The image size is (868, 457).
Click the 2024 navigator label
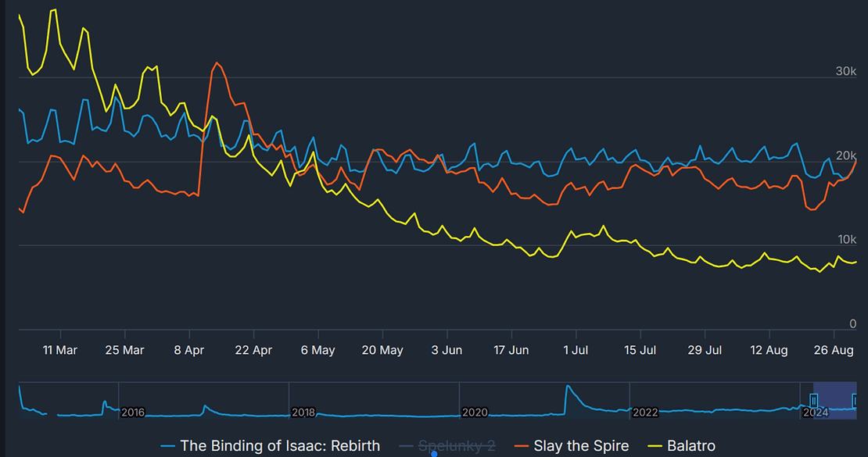(816, 412)
